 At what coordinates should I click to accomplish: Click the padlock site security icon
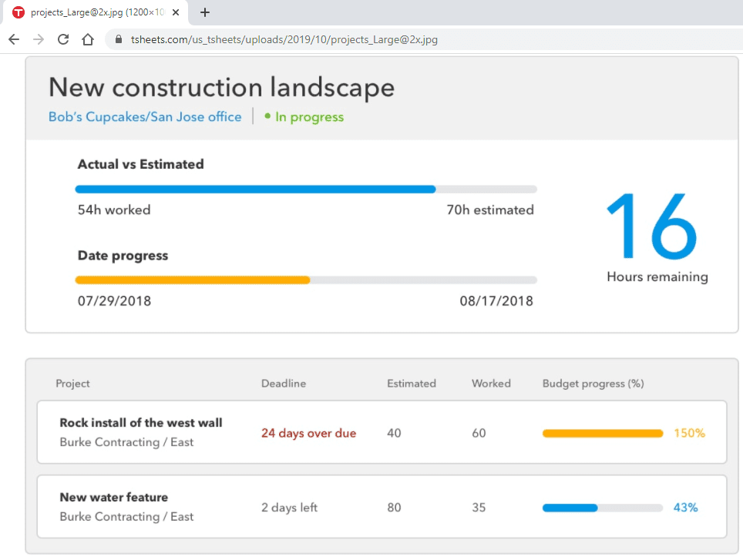pos(118,39)
